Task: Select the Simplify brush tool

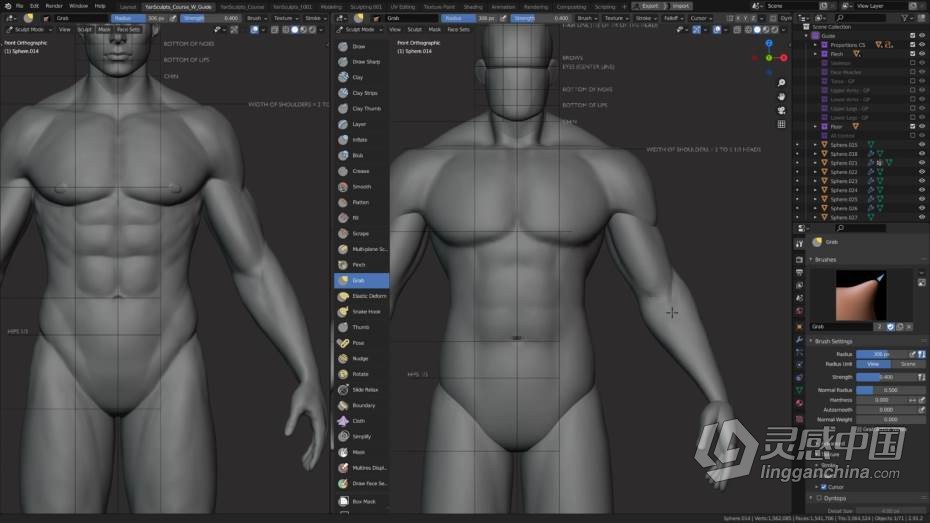Action: [x=361, y=436]
